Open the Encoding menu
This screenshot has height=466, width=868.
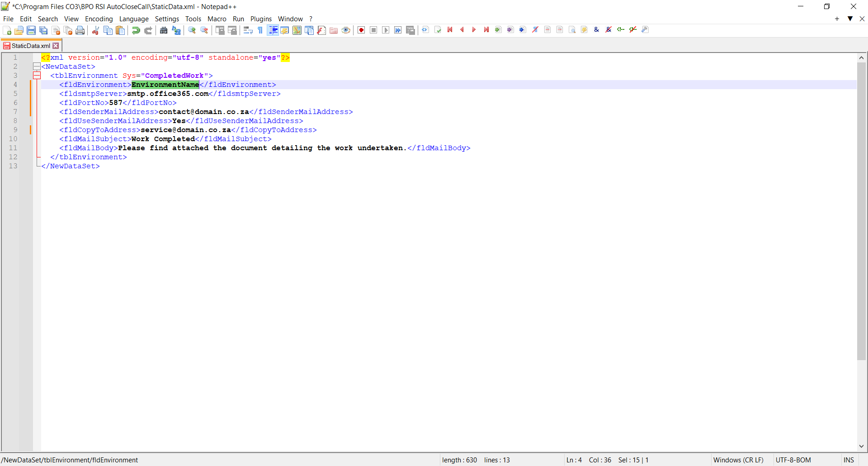[x=99, y=19]
